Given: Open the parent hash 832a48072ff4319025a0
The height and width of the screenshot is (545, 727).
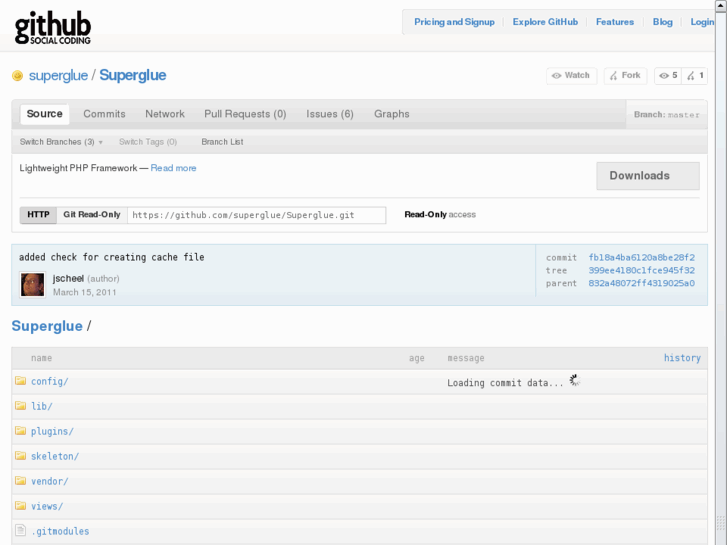Looking at the screenshot, I should coord(642,283).
